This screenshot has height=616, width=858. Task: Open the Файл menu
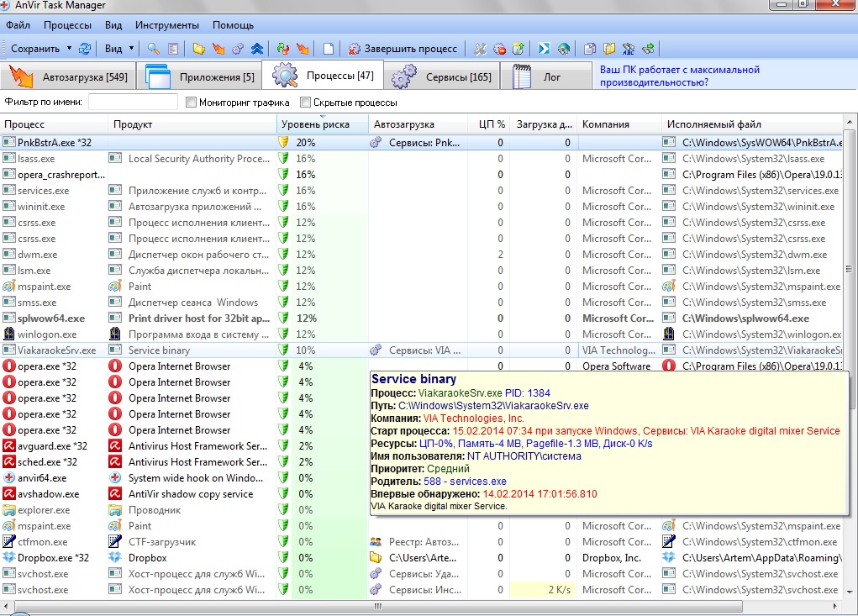[x=18, y=25]
